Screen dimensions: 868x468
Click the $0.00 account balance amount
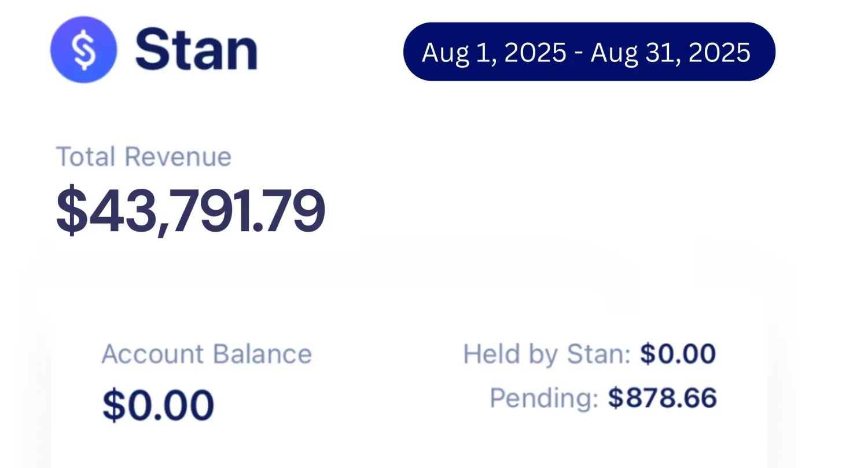[158, 404]
